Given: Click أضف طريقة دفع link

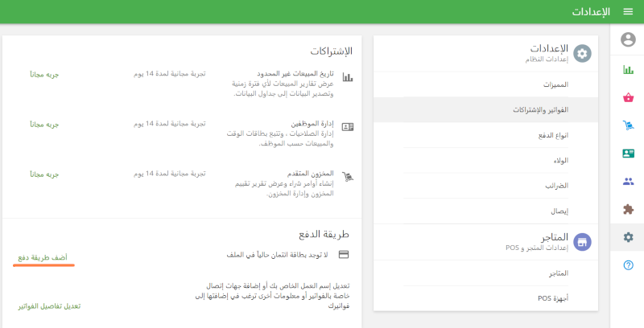Looking at the screenshot, I should click(43, 257).
